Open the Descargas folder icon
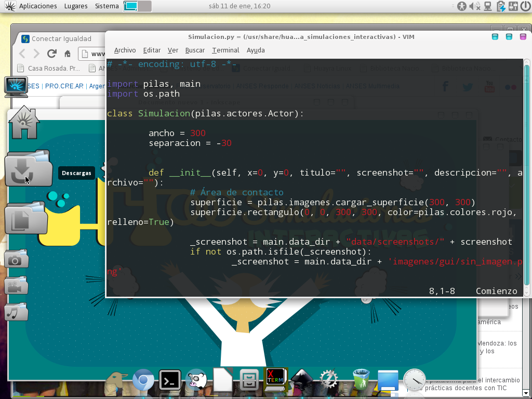Screen dimensions: 532x399 (x=28, y=168)
